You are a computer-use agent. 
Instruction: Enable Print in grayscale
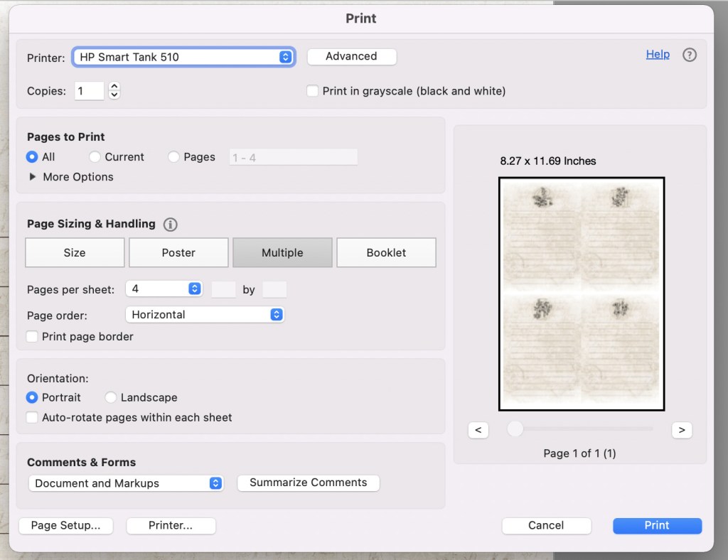(312, 91)
